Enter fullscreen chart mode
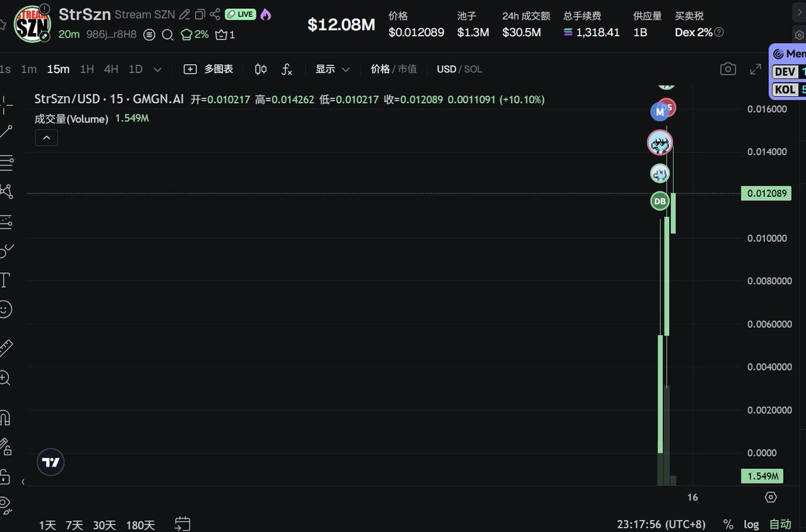 coord(756,69)
